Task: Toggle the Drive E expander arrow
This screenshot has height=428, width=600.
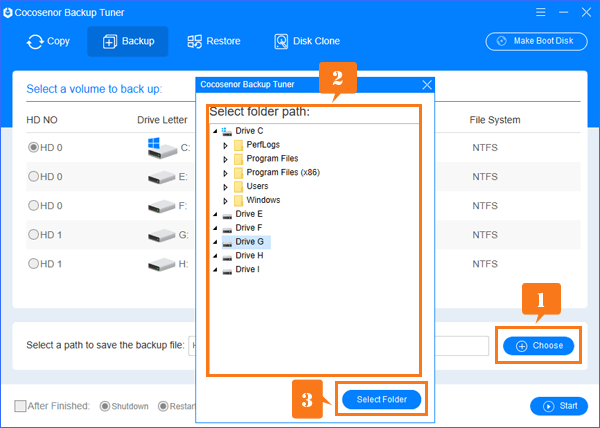Action: pyautogui.click(x=215, y=214)
